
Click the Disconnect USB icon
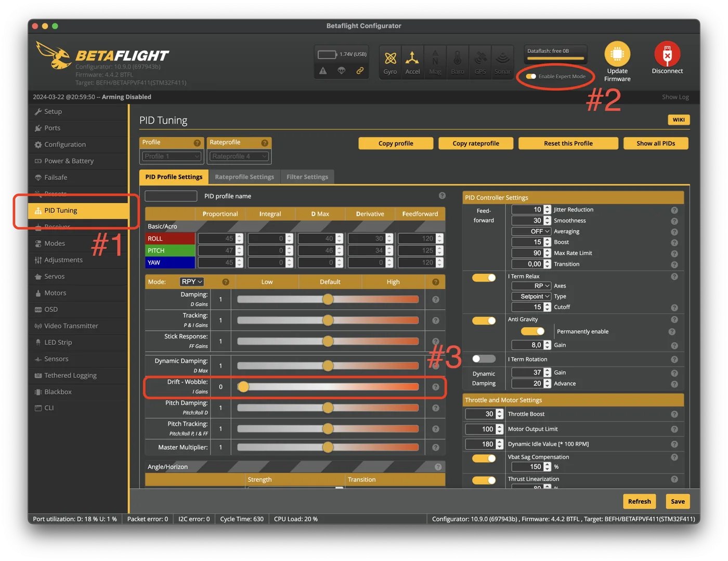coord(667,54)
